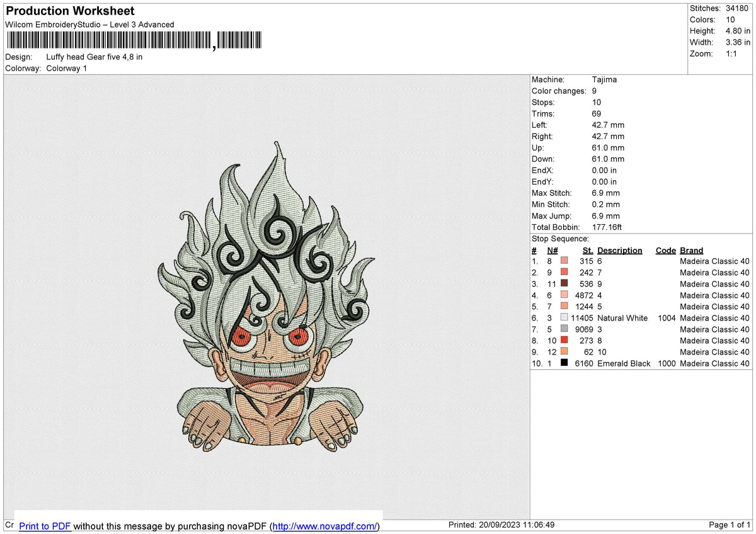Select the Total Bobbin value 177.16ft
Viewport: 756px width, 534px height.
click(x=607, y=227)
